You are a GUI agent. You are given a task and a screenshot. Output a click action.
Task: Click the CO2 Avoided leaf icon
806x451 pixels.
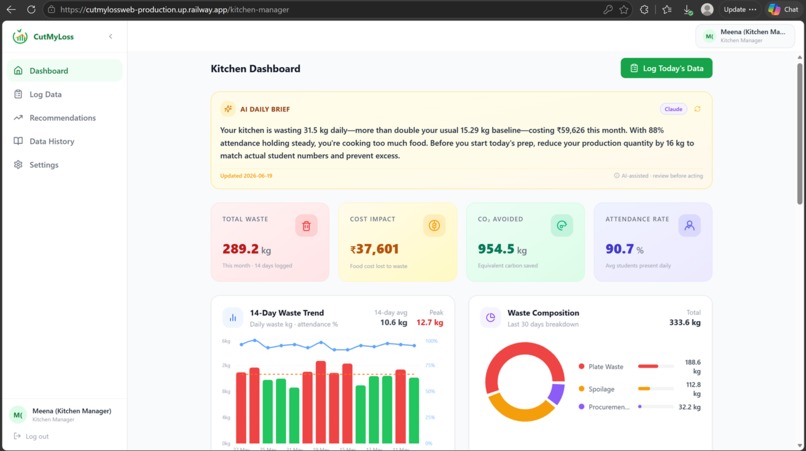coord(562,226)
